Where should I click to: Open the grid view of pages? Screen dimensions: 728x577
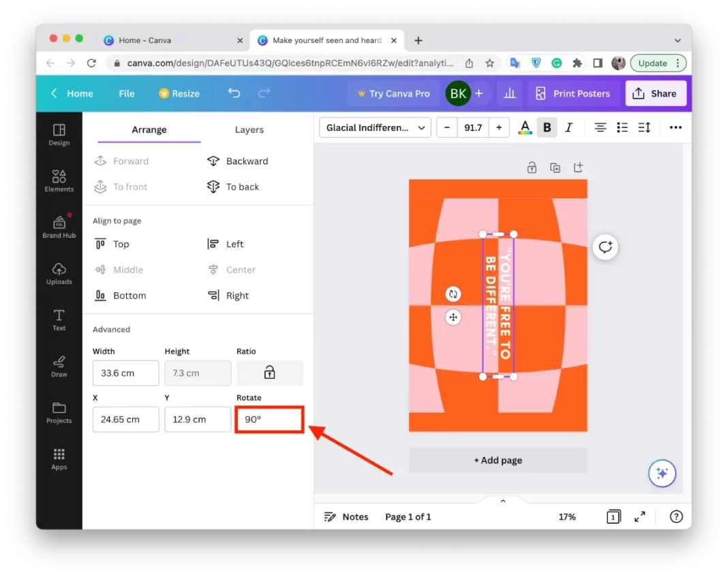[613, 516]
